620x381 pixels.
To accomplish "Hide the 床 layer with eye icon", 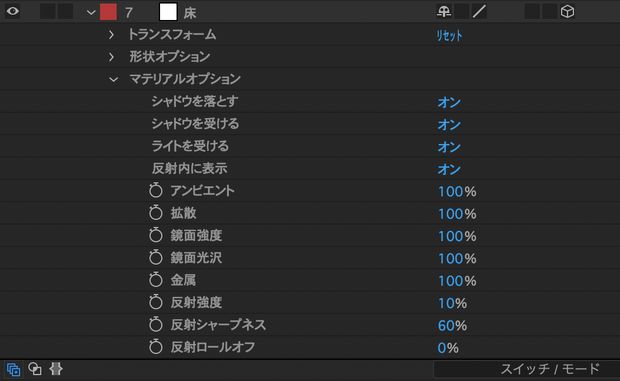I will 13,11.
